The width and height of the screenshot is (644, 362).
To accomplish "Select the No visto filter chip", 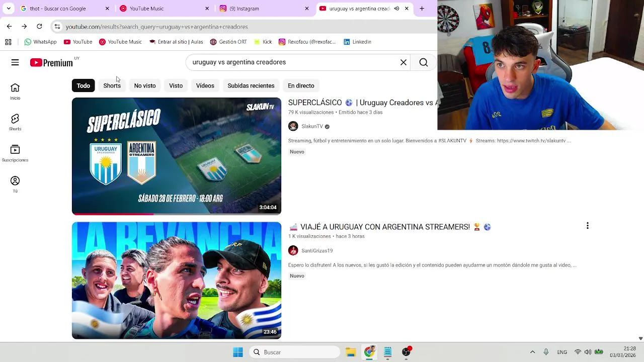I will click(145, 85).
